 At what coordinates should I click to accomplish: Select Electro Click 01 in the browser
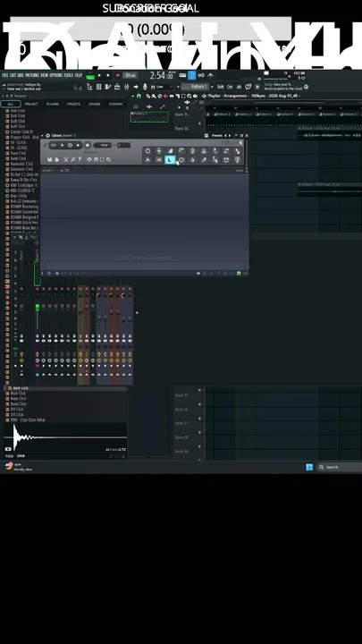21,131
